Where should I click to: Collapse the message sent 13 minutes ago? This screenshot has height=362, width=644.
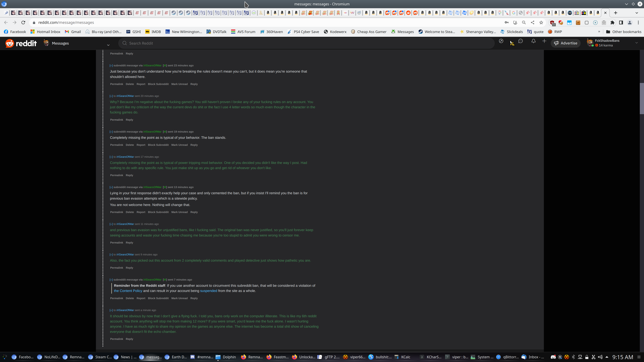111,187
